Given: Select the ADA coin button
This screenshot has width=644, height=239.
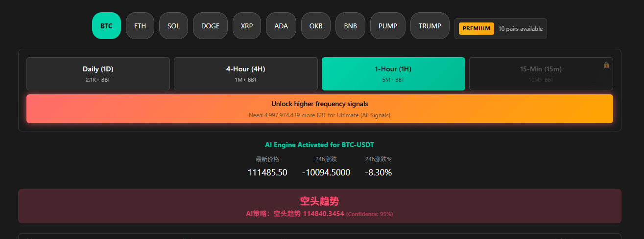Looking at the screenshot, I should pyautogui.click(x=281, y=26).
